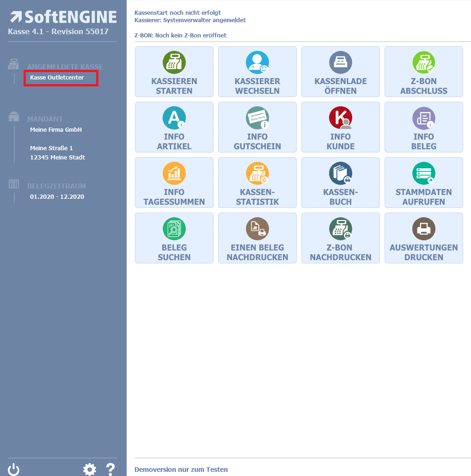Show Info Tagessummen daily totals
Viewport: 471px width, 476px height.
tap(174, 183)
